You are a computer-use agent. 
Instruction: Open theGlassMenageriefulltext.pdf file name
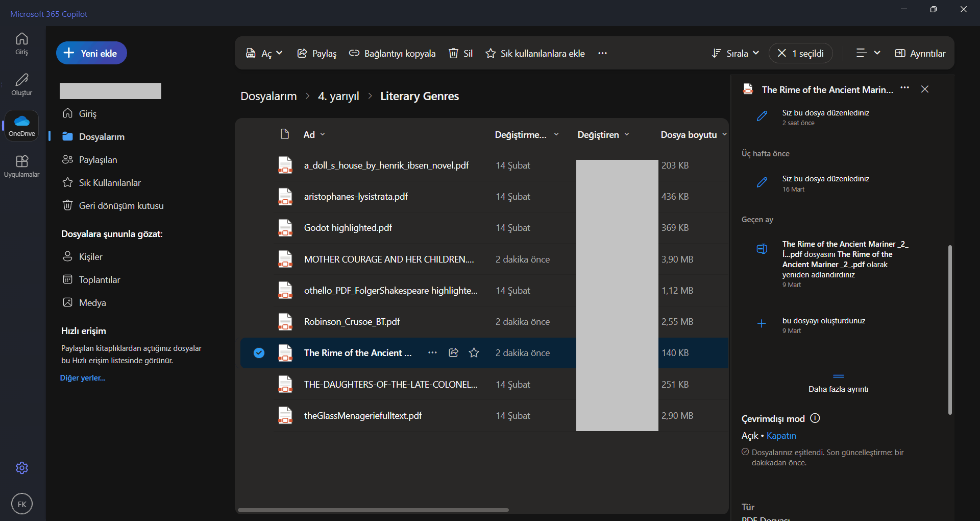point(363,416)
